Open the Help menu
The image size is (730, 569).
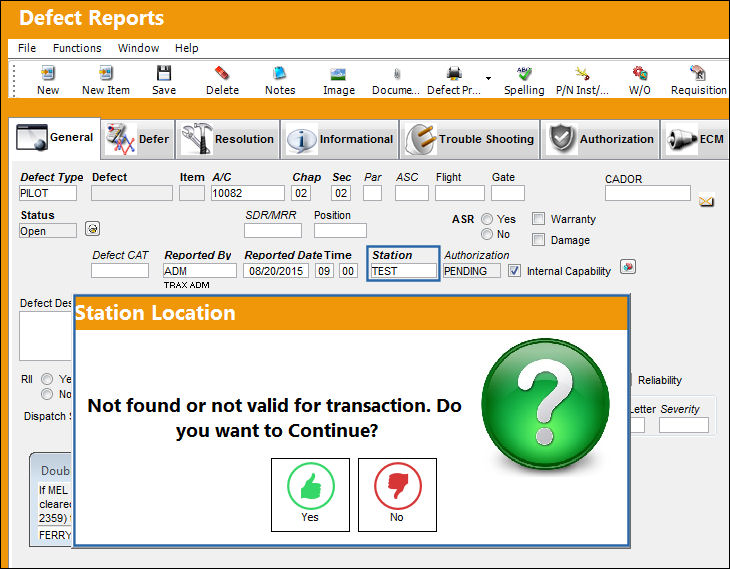coord(187,48)
